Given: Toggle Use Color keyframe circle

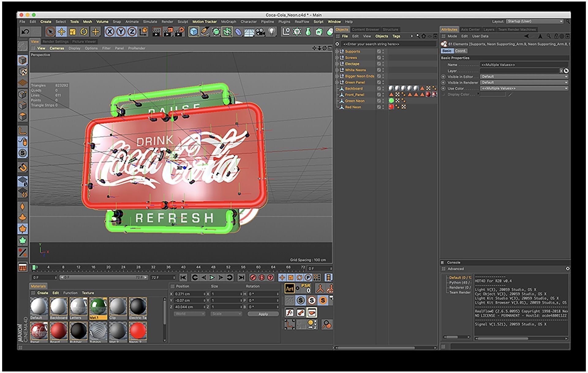Looking at the screenshot, I should [443, 88].
